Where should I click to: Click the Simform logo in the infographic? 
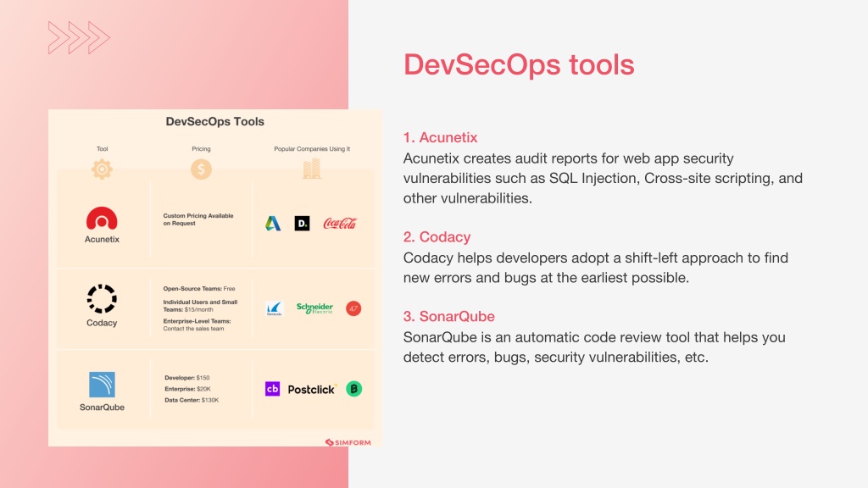[x=348, y=442]
